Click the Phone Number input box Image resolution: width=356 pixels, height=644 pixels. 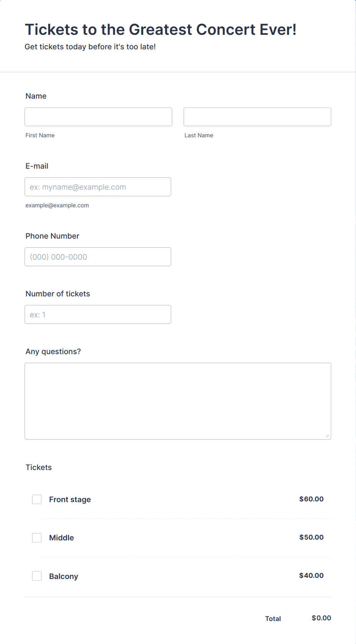coord(98,257)
